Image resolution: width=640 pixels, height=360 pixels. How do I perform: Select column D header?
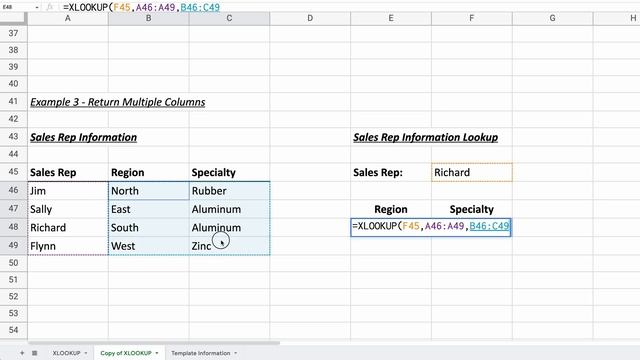point(310,18)
